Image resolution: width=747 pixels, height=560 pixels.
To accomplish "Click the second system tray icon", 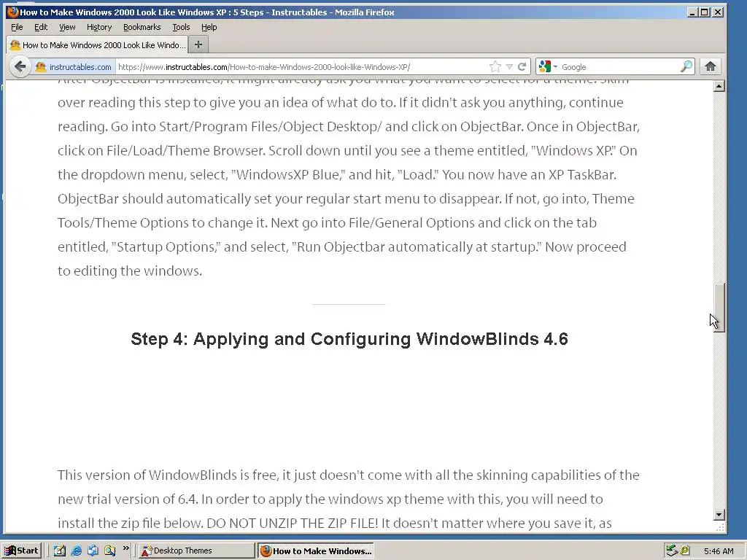I will (x=685, y=551).
